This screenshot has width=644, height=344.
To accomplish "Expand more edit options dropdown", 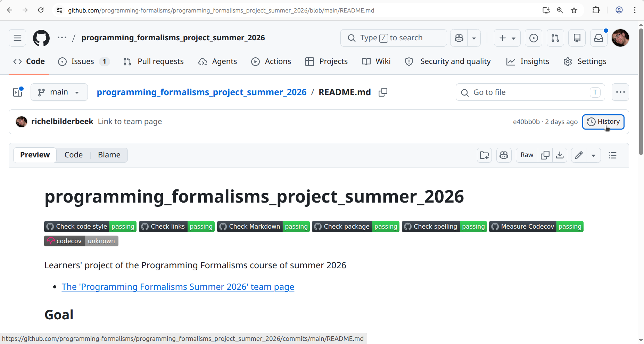I will pyautogui.click(x=593, y=155).
